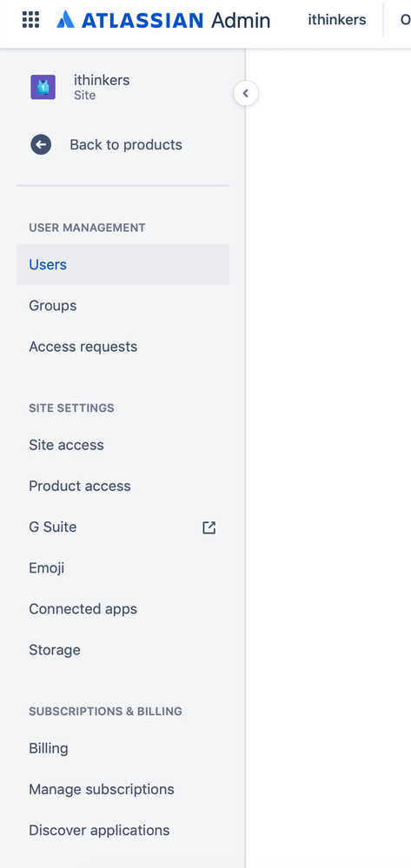The width and height of the screenshot is (411, 868).
Task: Go to Access requests
Action: pyautogui.click(x=123, y=347)
